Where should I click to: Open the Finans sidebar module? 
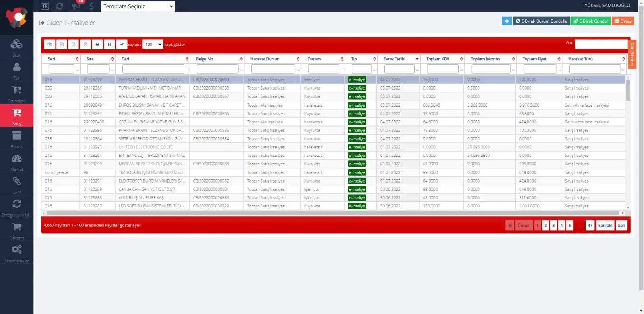coord(17,139)
